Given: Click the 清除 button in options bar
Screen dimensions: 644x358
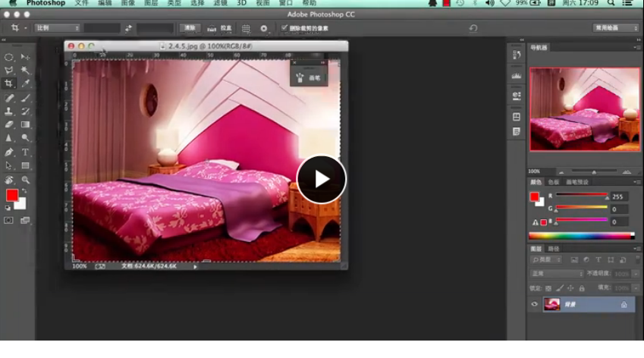Looking at the screenshot, I should (190, 28).
